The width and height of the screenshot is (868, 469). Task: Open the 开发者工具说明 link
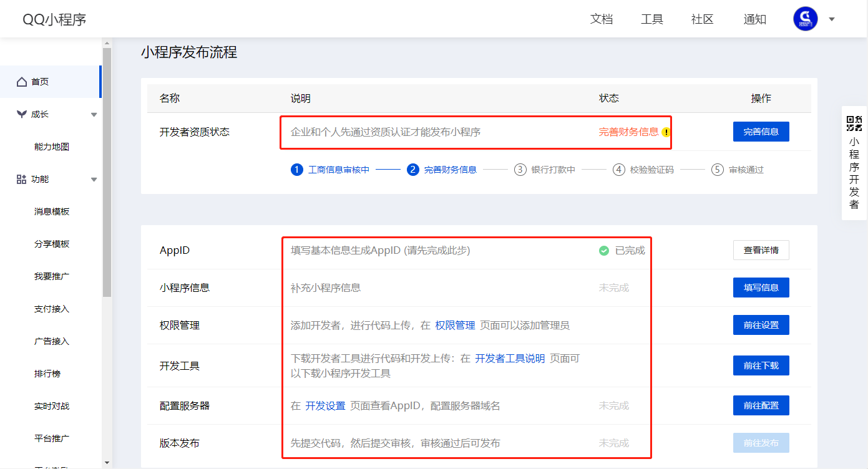click(x=510, y=359)
